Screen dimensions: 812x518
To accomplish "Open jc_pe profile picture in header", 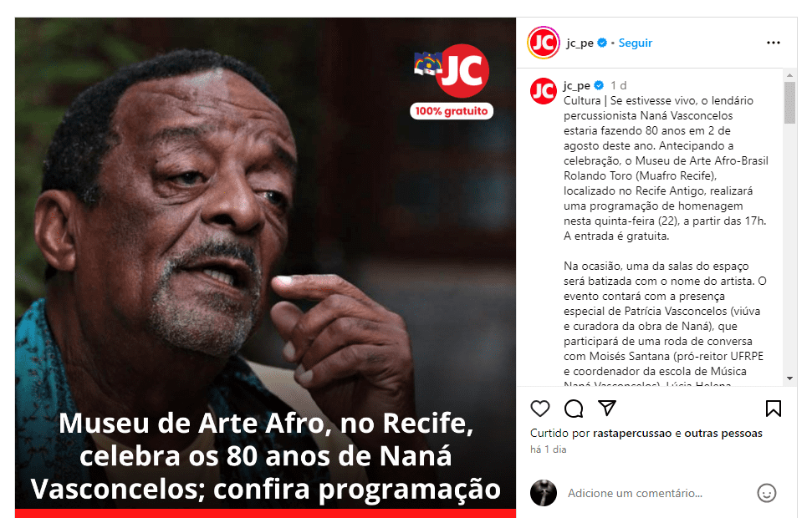I will [544, 43].
